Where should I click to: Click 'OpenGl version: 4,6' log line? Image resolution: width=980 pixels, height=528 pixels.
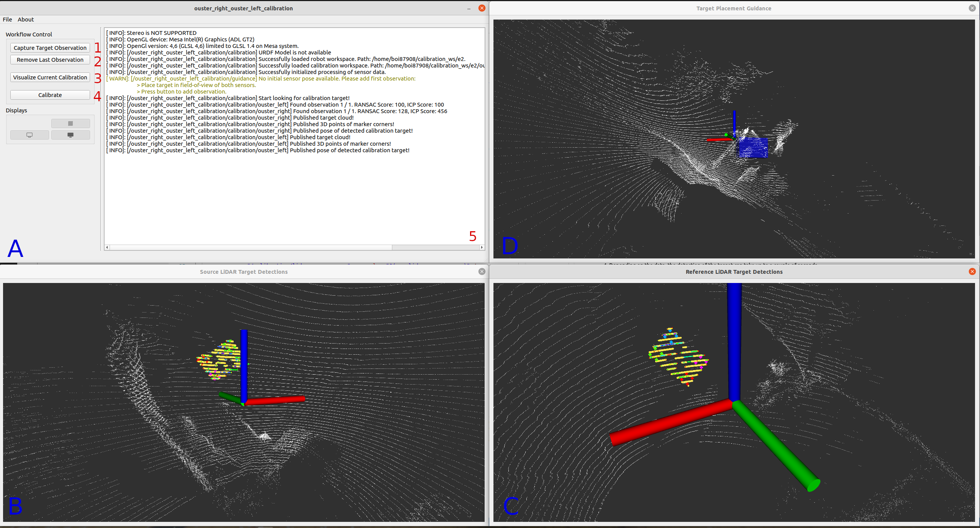click(202, 46)
